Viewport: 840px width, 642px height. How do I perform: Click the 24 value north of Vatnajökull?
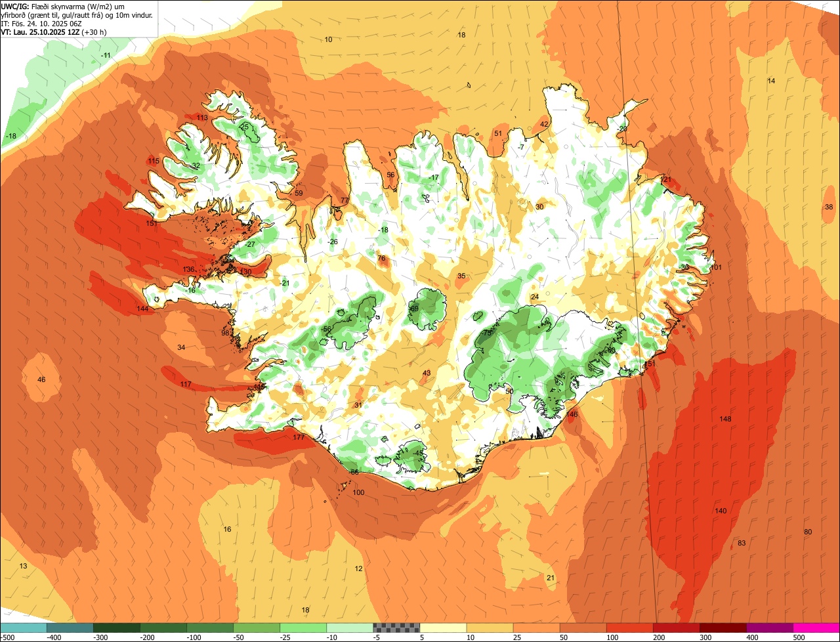coord(535,297)
